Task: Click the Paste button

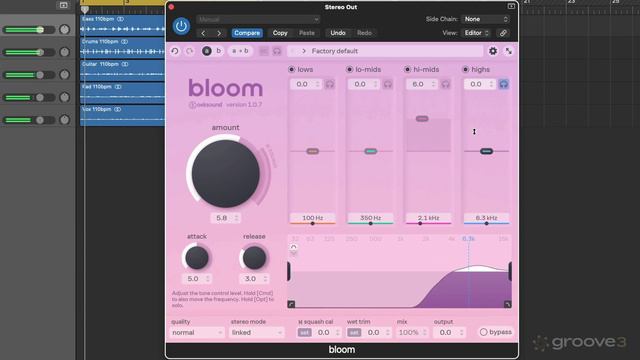Action: coord(307,33)
